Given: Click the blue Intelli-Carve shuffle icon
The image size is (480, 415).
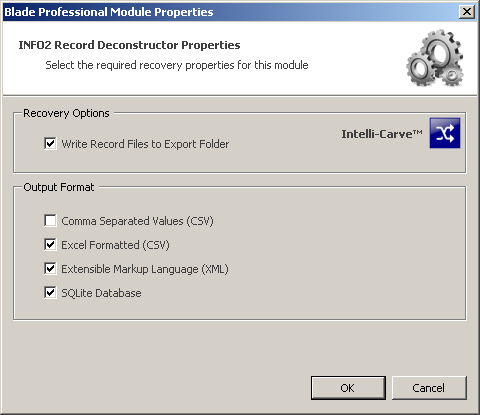Looking at the screenshot, I should click(x=445, y=133).
